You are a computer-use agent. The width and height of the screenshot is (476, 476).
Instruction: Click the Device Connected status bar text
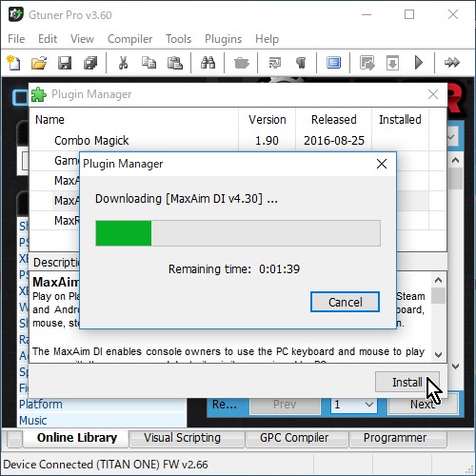coord(106,465)
